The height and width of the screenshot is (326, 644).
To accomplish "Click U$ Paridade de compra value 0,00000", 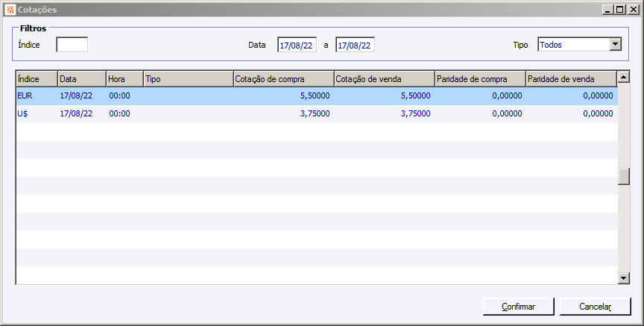I will (x=508, y=114).
